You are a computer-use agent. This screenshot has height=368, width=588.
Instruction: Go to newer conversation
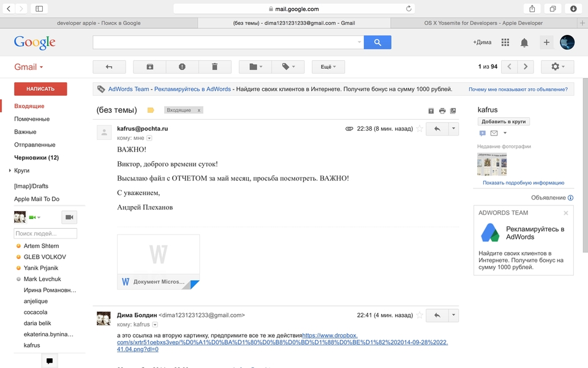[509, 67]
